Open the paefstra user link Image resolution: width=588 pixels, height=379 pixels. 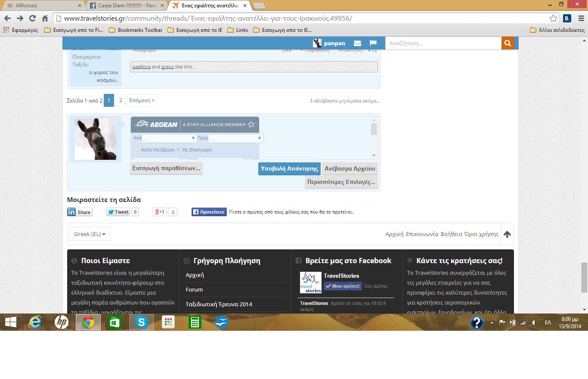141,67
